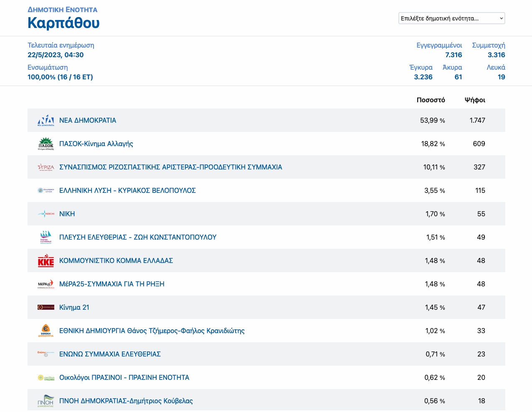
Task: Click the ΝΙΚΗ party logo
Action: click(46, 214)
